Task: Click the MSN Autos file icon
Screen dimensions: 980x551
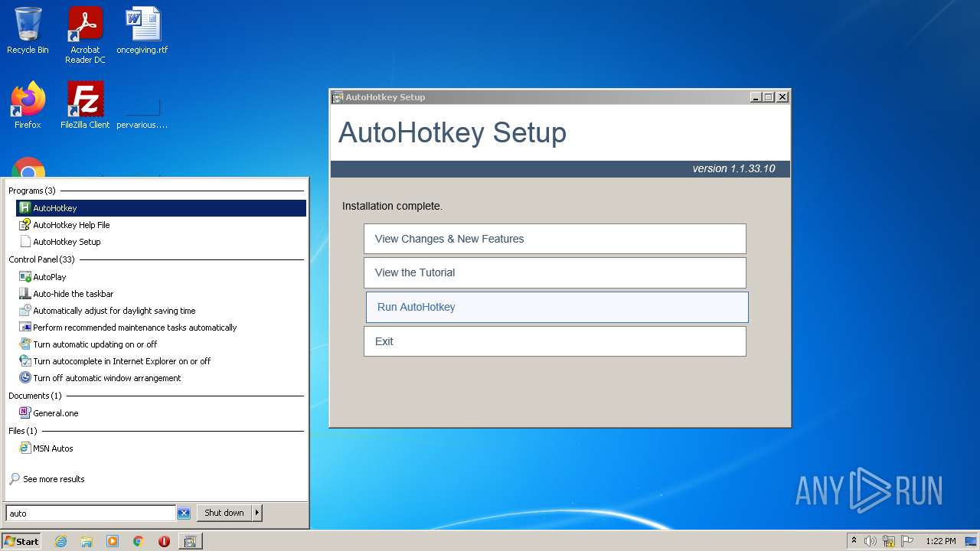Action: coord(24,448)
